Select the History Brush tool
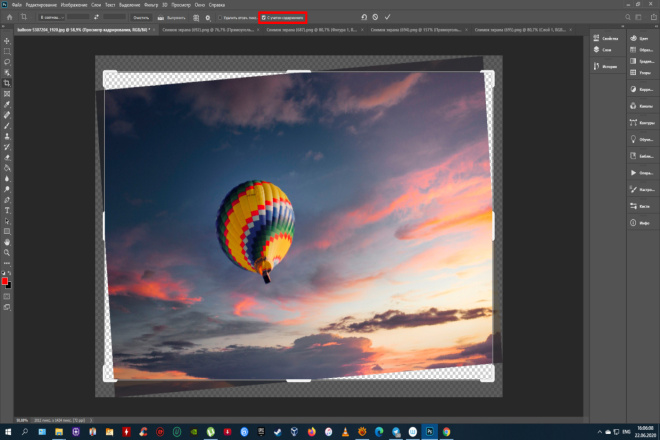Image resolution: width=660 pixels, height=440 pixels. pyautogui.click(x=7, y=147)
